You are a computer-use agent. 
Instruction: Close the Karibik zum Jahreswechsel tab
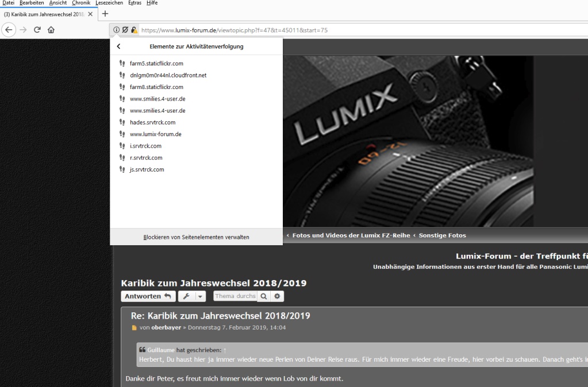90,14
